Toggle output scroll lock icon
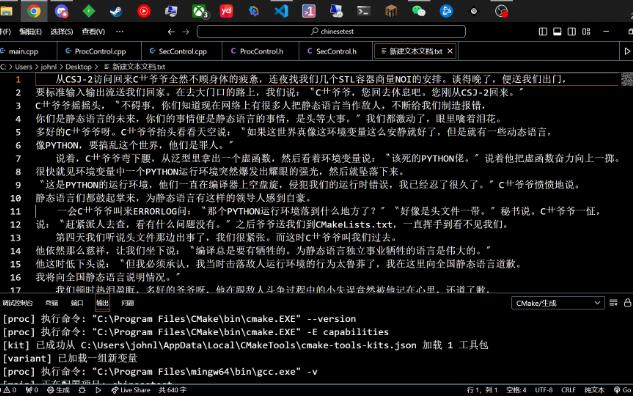633x396 pixels. coord(627,303)
